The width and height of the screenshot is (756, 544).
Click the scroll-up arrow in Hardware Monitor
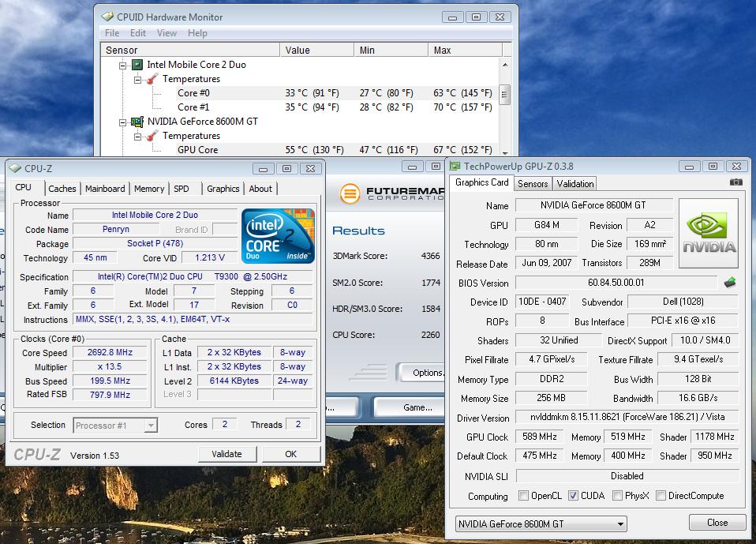[505, 65]
